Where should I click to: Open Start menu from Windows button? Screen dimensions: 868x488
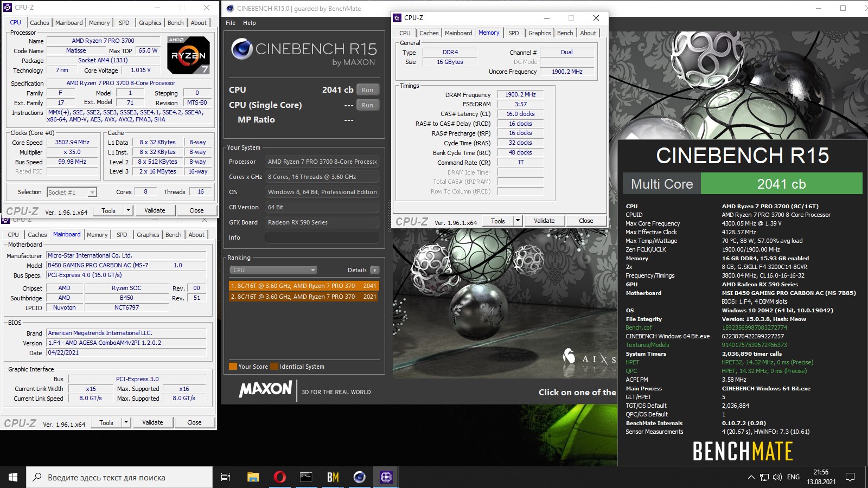[13, 477]
